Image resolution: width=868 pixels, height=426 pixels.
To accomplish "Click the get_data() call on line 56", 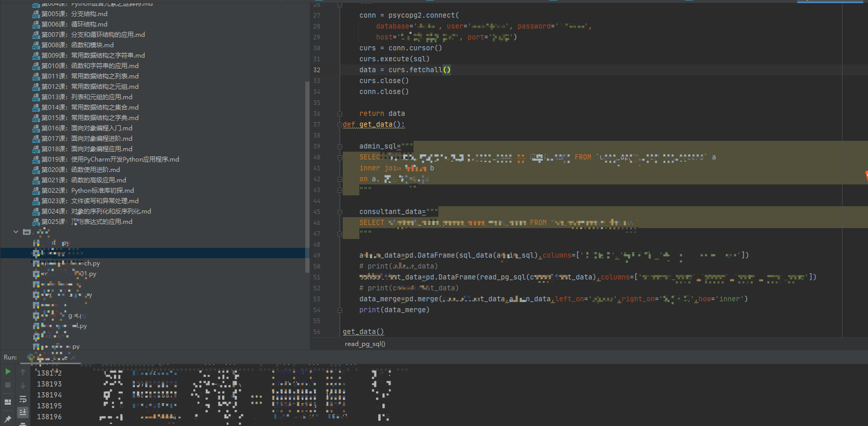I will pos(363,331).
